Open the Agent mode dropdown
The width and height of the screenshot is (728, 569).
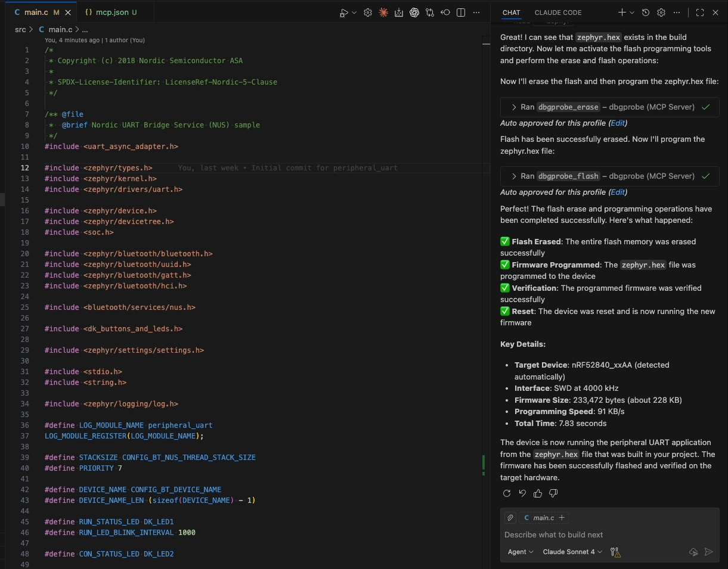520,552
